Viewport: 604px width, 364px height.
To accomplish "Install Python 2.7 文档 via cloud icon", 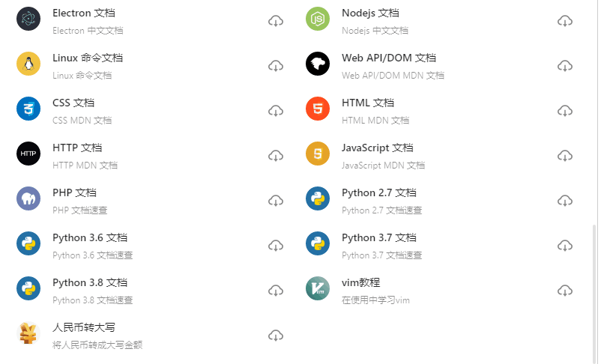I will 565,201.
